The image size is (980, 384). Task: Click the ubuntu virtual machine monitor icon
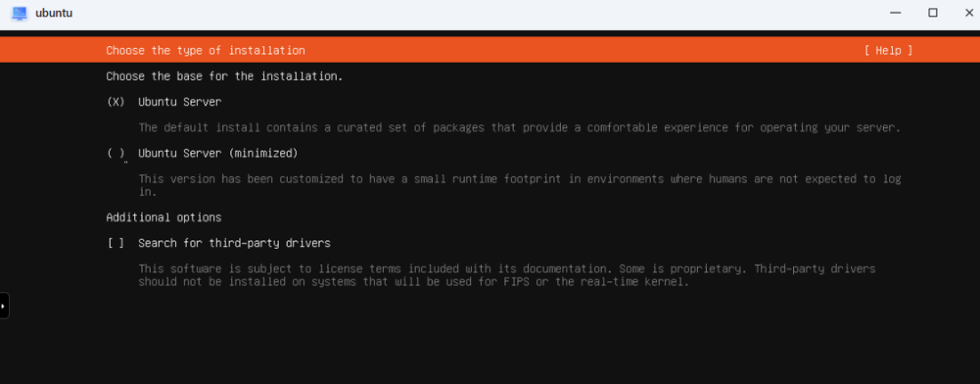point(19,14)
